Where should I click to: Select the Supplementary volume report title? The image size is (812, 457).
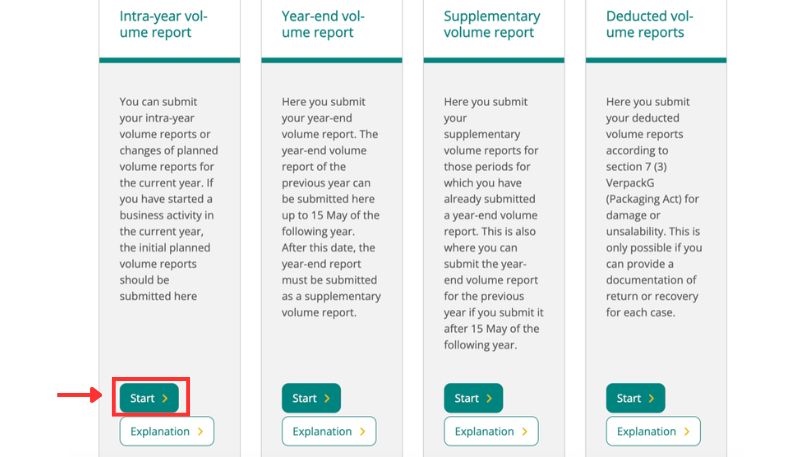pos(491,24)
